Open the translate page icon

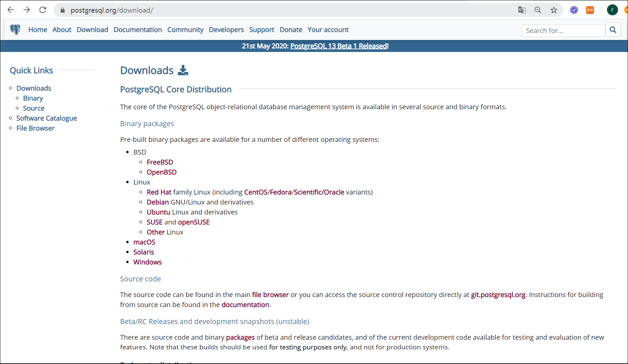coord(522,10)
